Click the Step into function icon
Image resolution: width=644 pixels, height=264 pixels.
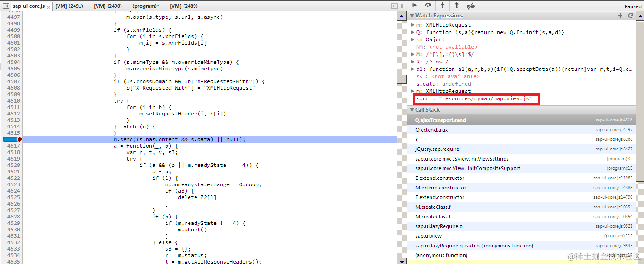coord(443,6)
